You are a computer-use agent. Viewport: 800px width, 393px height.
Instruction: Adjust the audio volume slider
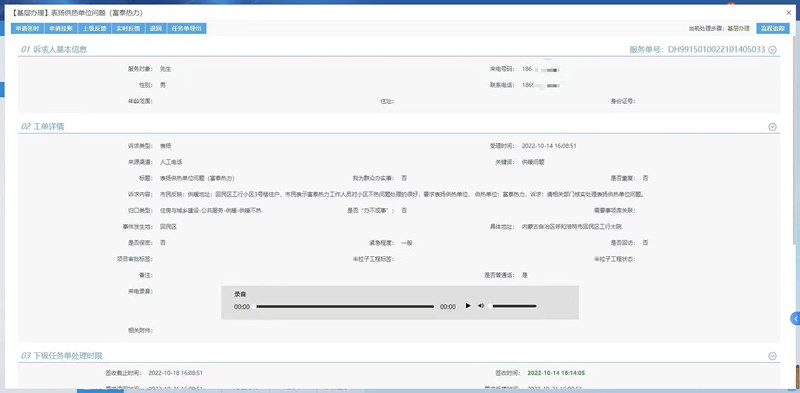pos(513,306)
